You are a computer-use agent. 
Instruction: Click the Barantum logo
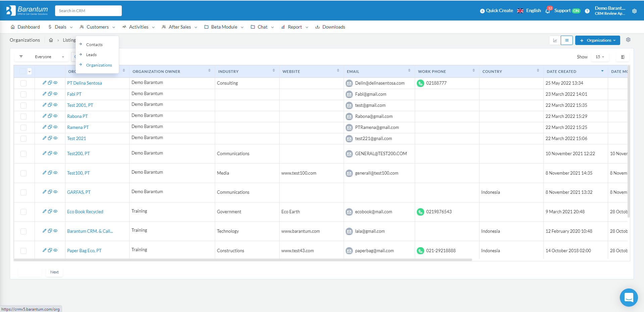point(27,10)
